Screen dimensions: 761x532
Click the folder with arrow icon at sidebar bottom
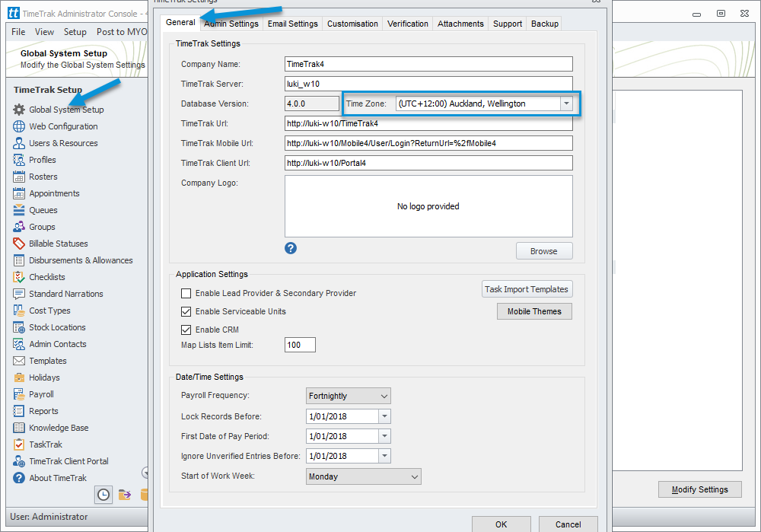[x=125, y=495]
